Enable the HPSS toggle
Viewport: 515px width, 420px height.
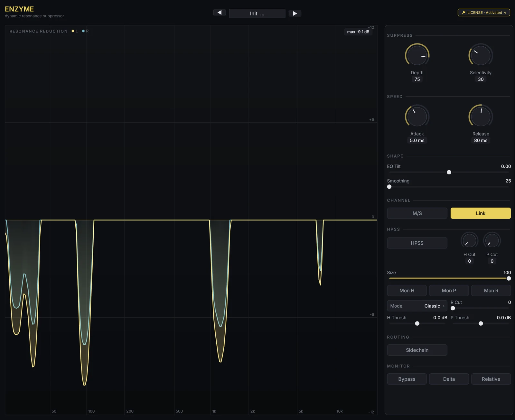point(417,243)
